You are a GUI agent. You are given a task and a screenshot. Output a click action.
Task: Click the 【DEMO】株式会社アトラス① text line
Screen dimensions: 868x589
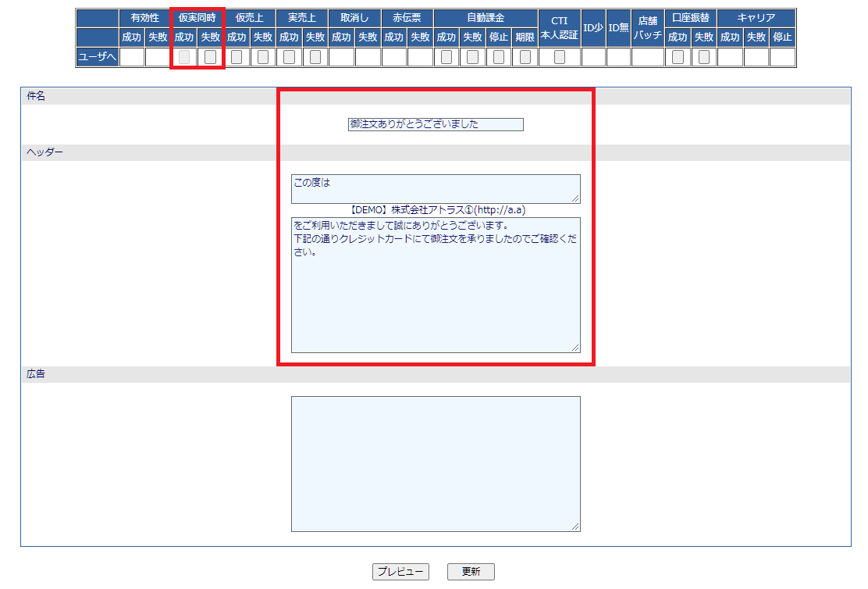[x=436, y=210]
